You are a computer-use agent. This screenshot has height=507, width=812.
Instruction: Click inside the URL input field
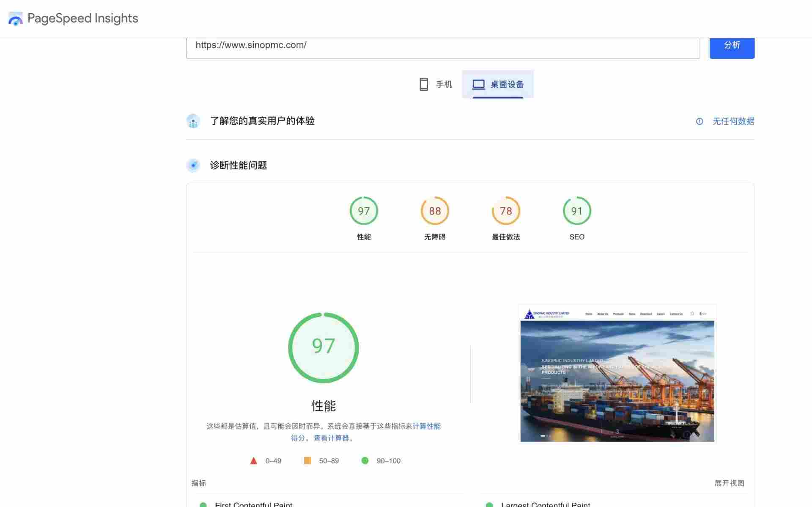coord(443,45)
